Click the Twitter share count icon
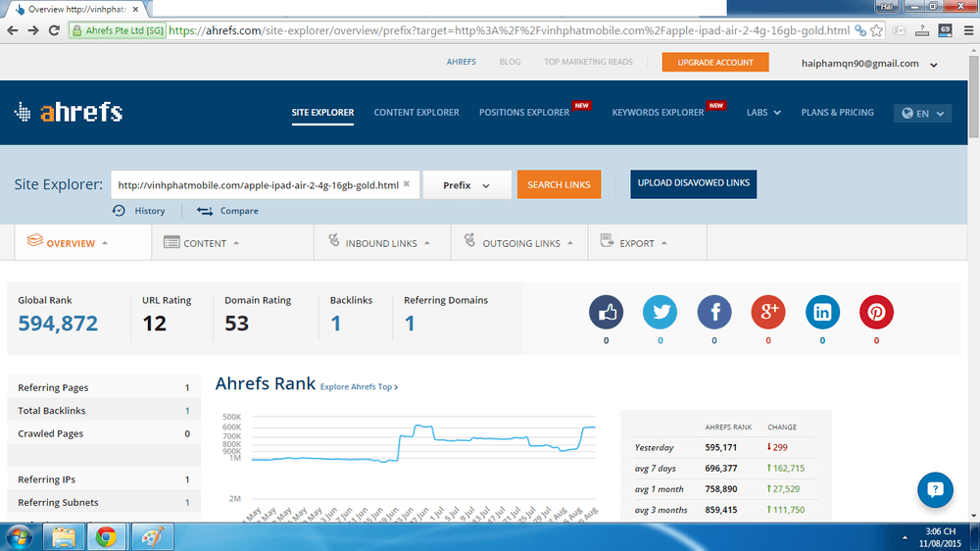Viewport: 980px width, 551px height. pos(660,312)
